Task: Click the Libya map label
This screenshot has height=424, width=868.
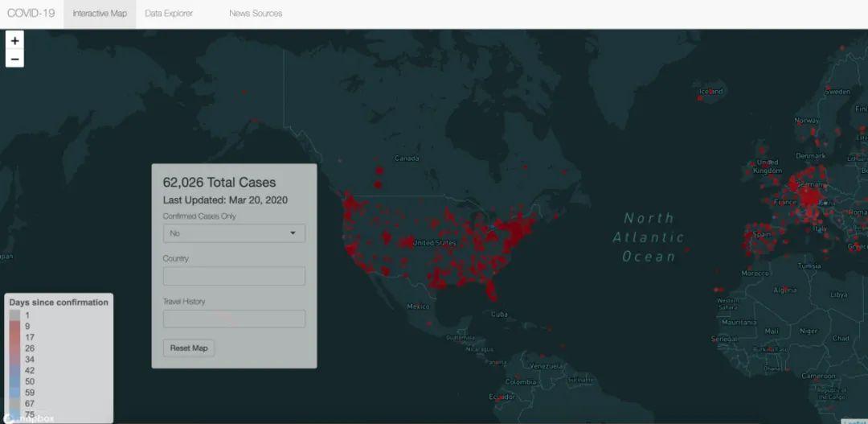Action: pyautogui.click(x=838, y=294)
